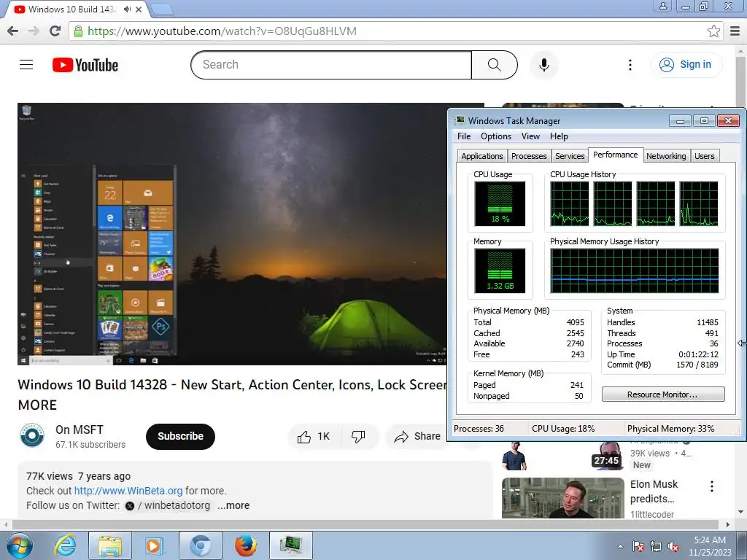Open the WinBeta.org link
Image resolution: width=747 pixels, height=560 pixels.
coord(128,491)
